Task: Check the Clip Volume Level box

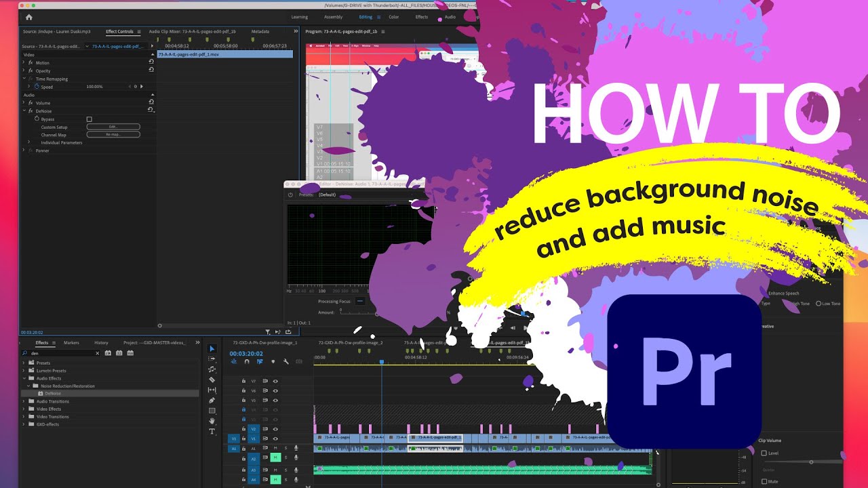Action: pyautogui.click(x=764, y=453)
